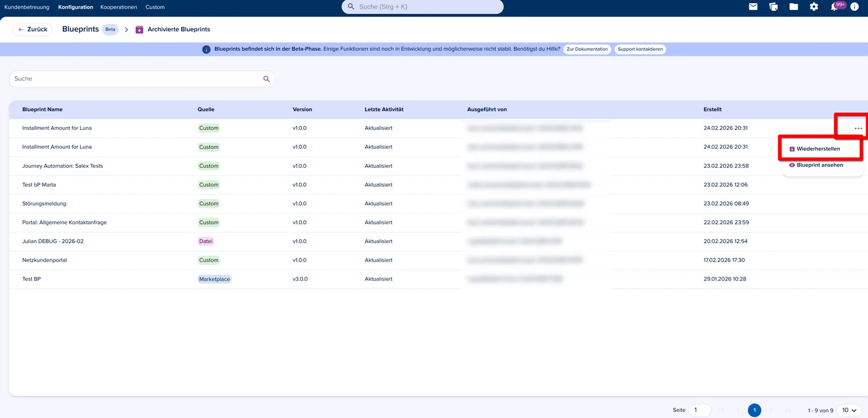The image size is (868, 418).
Task: Click the magnifier icon in table search field
Action: pos(266,79)
